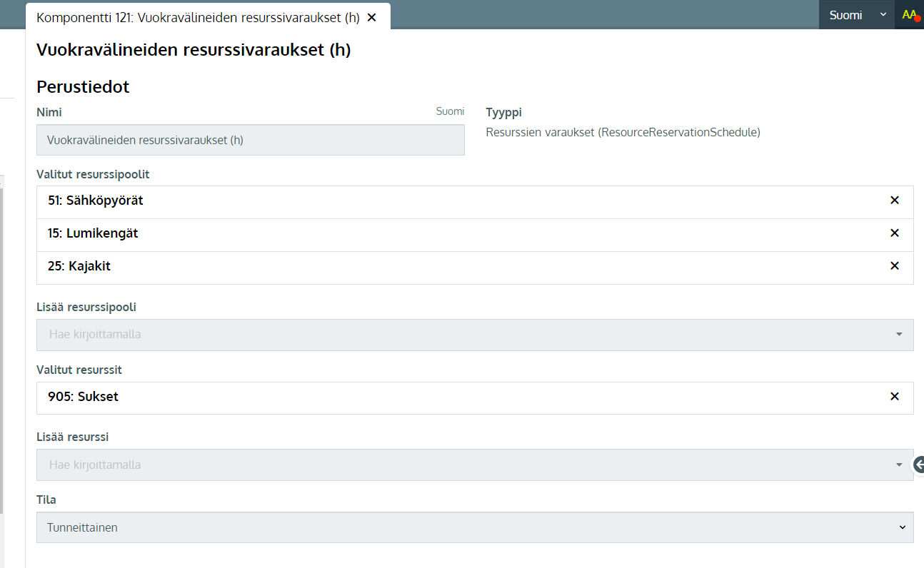Open the Lisää resurssi search dropdown
This screenshot has width=924, height=568.
[475, 465]
